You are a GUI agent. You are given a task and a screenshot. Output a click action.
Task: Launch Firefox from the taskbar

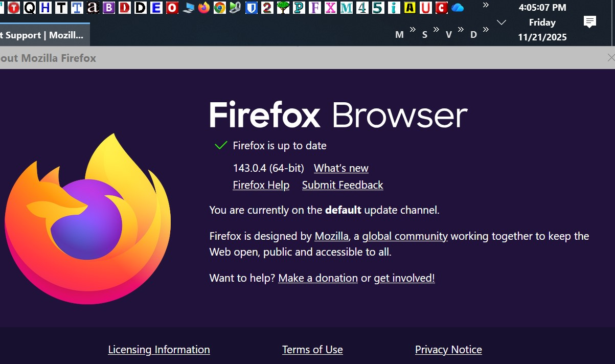point(204,8)
